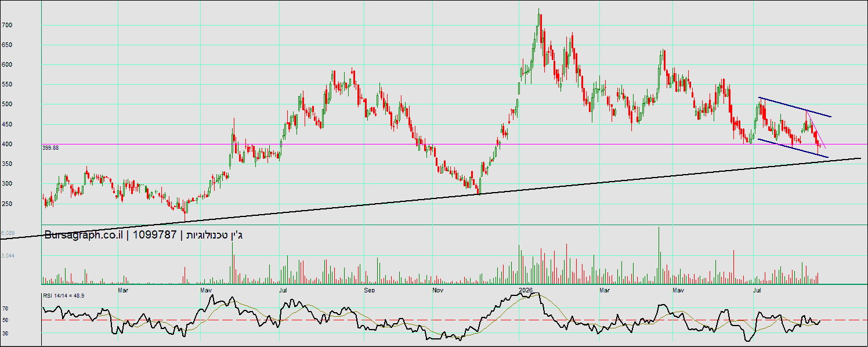Click the 600 price axis label
868x347 pixels.
tap(7, 65)
